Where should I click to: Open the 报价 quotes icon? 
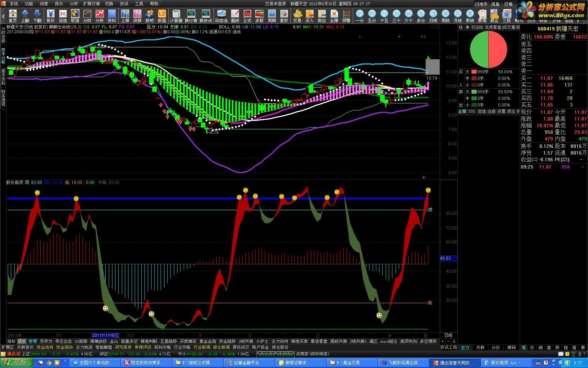[x=50, y=16]
